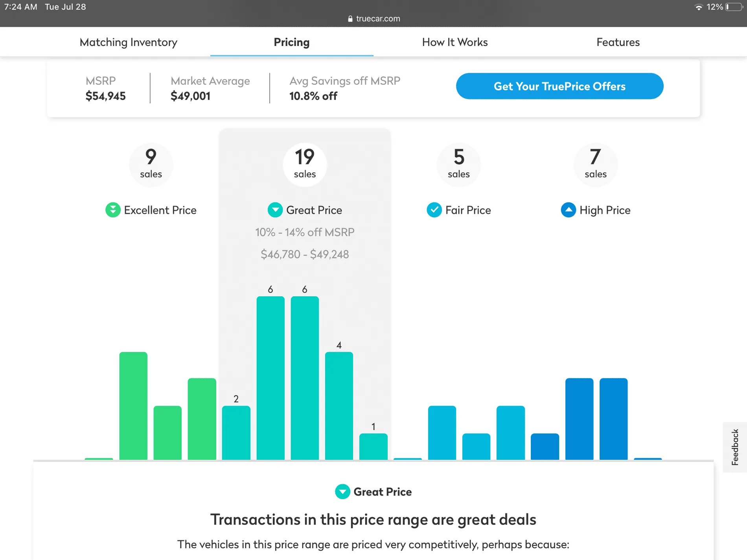Select the Pricing tab
The image size is (747, 560).
point(292,42)
